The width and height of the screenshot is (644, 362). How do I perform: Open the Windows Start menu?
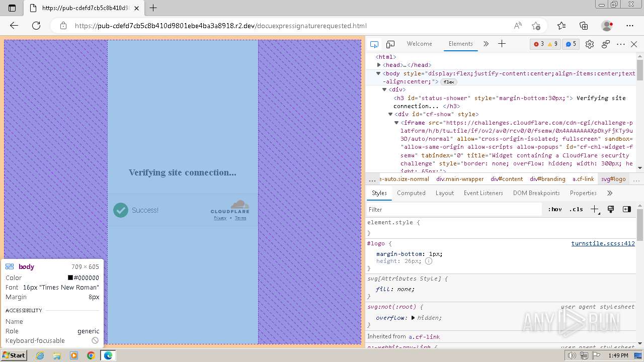(14, 355)
